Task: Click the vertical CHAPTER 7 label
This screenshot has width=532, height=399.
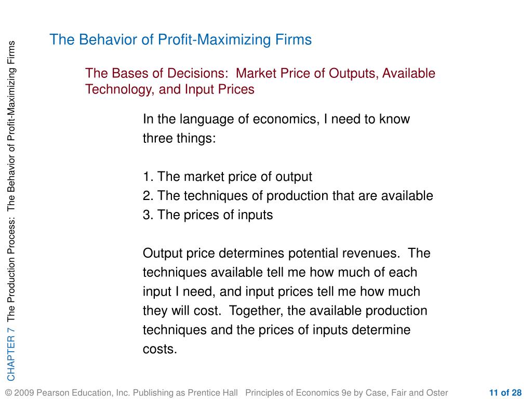Action: [x=11, y=354]
